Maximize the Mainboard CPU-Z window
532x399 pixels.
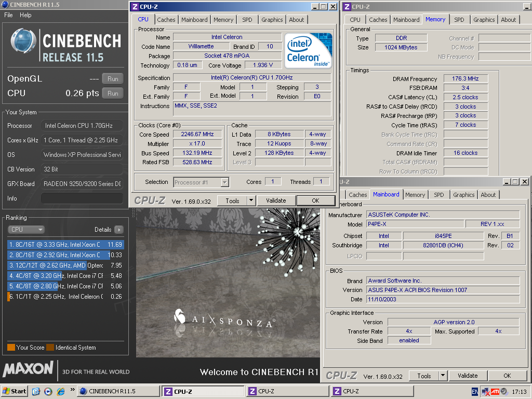pyautogui.click(x=515, y=182)
